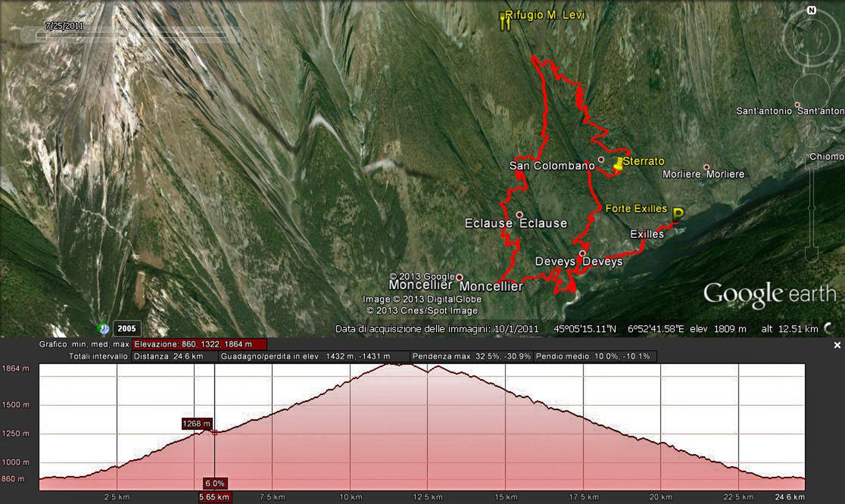Click Elevazione: 860, 1322, 1864 m field

(200, 344)
